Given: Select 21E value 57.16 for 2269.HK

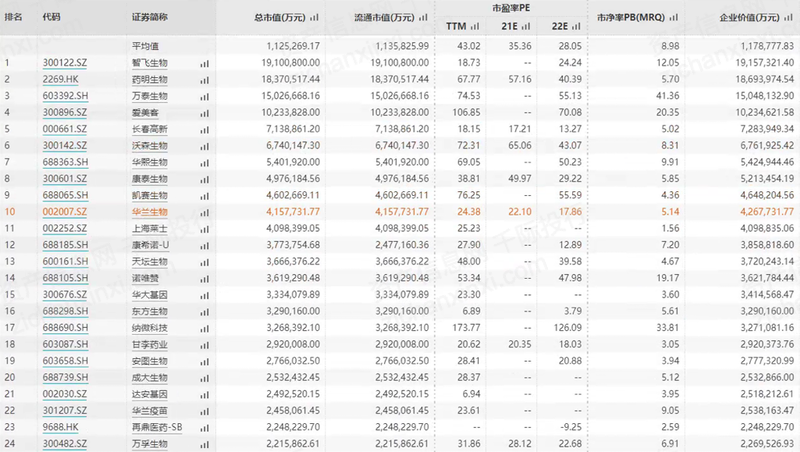Looking at the screenshot, I should click(x=520, y=79).
